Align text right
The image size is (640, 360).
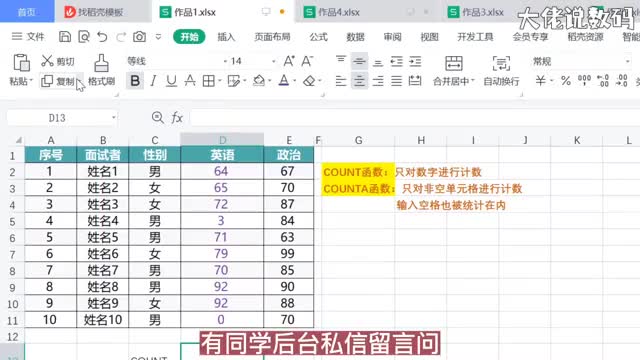378,81
